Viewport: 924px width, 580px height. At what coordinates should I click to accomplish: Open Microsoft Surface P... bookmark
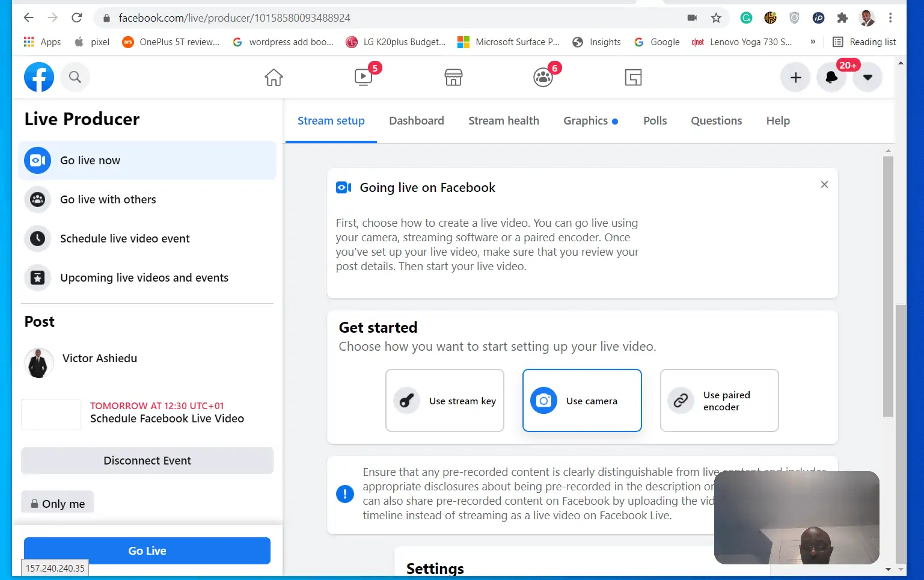[509, 42]
